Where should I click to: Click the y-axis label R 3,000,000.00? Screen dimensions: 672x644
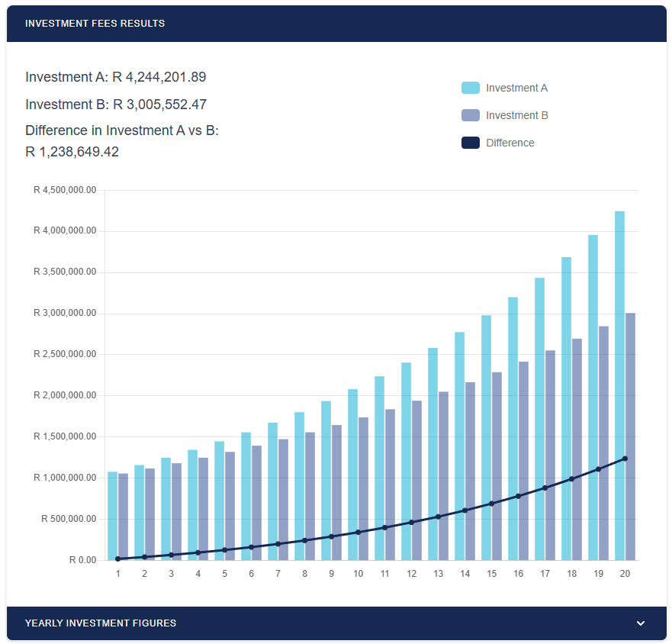(x=65, y=313)
